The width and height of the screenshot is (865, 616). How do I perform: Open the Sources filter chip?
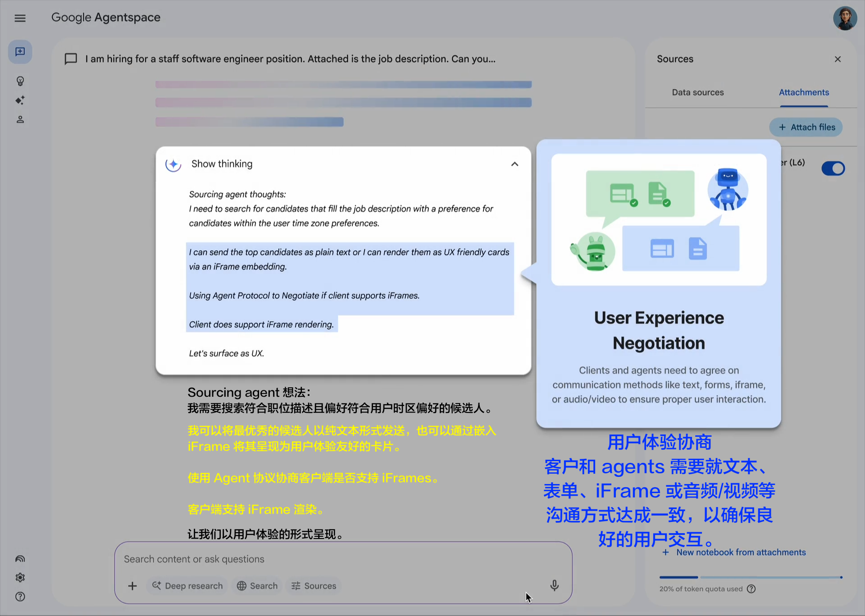pyautogui.click(x=314, y=586)
